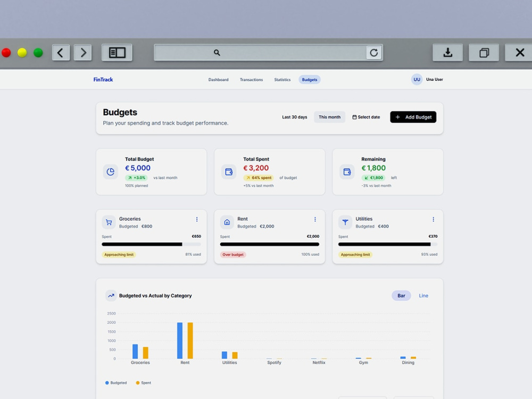Screen dimensions: 532x399
Task: Click the Approaching limit badge on Groceries
Action: [x=119, y=254]
